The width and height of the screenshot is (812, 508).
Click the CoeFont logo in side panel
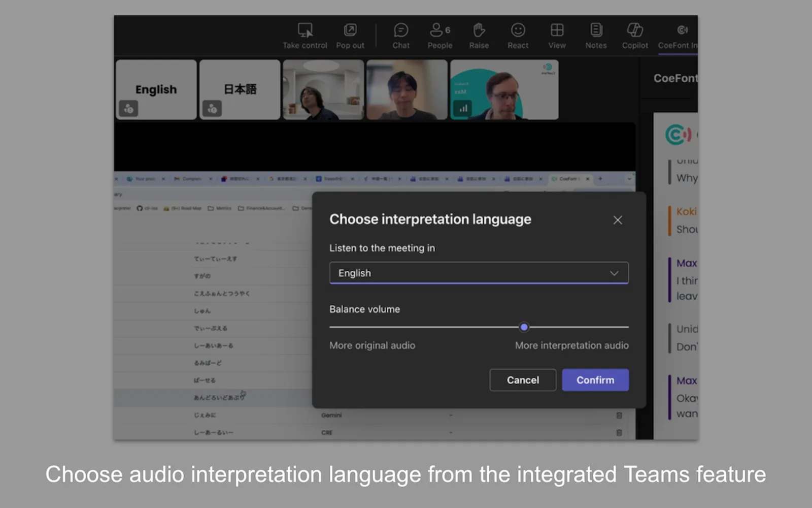(x=679, y=135)
